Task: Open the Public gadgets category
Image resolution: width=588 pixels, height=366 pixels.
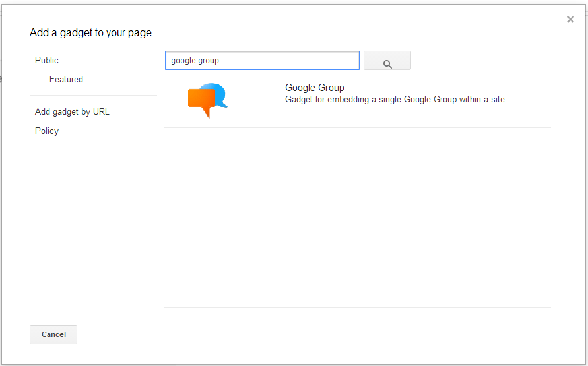Action: 46,60
